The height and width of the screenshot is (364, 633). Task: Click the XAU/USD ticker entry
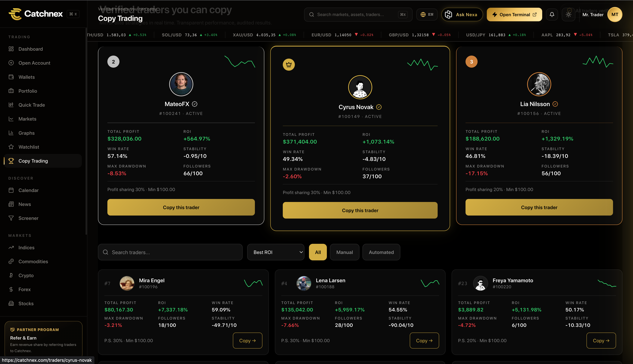[x=264, y=35]
